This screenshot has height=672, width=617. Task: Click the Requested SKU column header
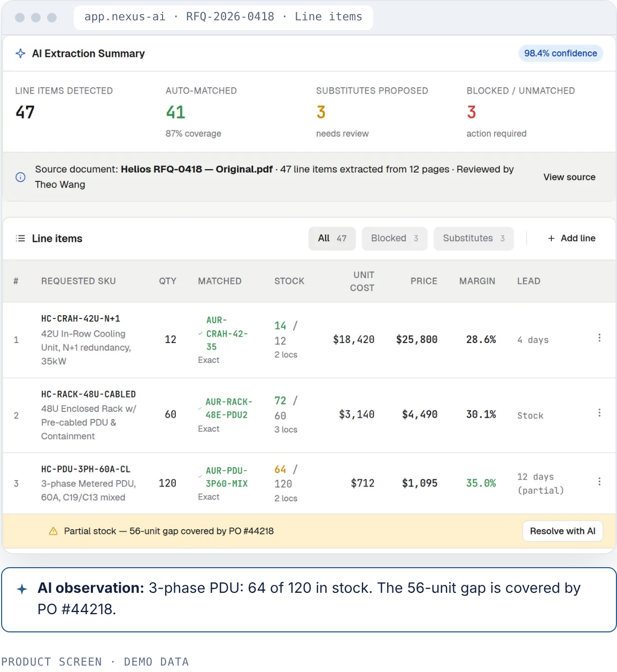pyautogui.click(x=79, y=281)
